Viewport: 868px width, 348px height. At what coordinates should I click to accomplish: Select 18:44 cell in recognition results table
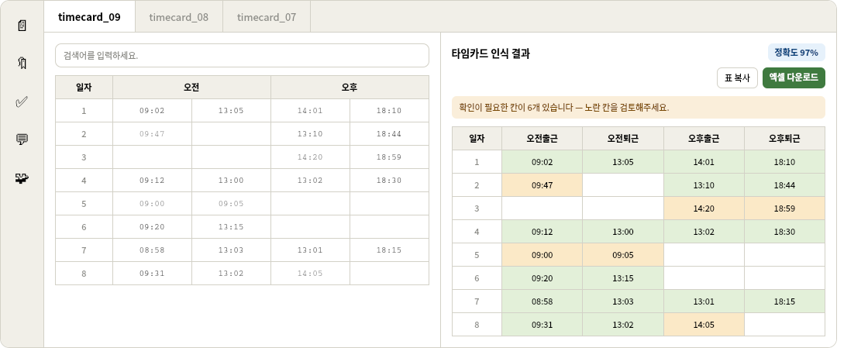(784, 185)
